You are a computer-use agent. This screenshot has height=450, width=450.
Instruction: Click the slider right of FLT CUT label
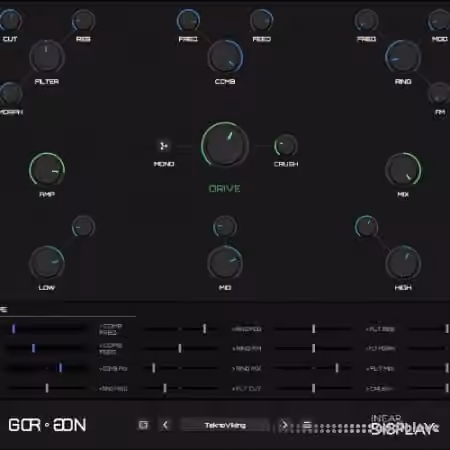click(313, 388)
